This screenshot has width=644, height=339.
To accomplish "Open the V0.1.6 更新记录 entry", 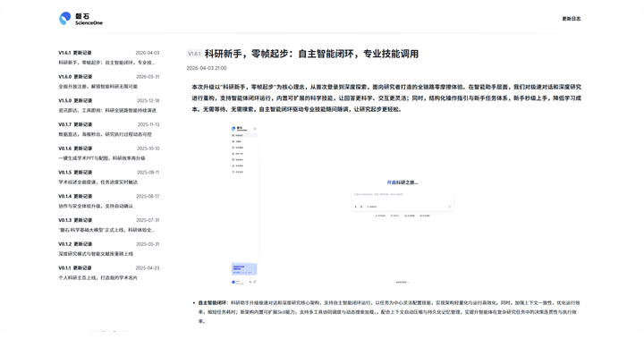I will (109, 153).
